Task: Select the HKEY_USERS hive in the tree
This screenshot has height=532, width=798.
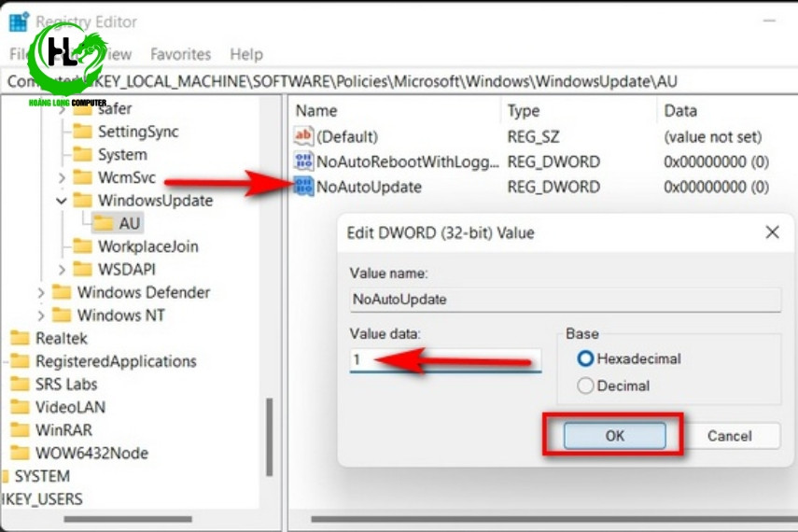Action: tap(42, 499)
